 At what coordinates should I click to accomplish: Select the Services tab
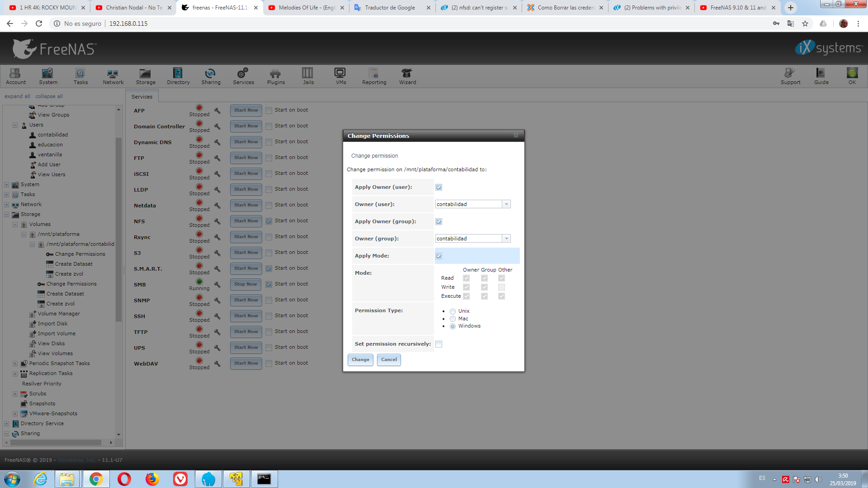click(x=142, y=96)
